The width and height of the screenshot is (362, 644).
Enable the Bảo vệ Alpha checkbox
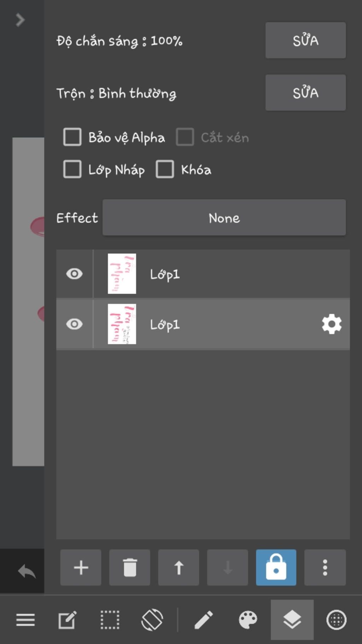(x=72, y=137)
